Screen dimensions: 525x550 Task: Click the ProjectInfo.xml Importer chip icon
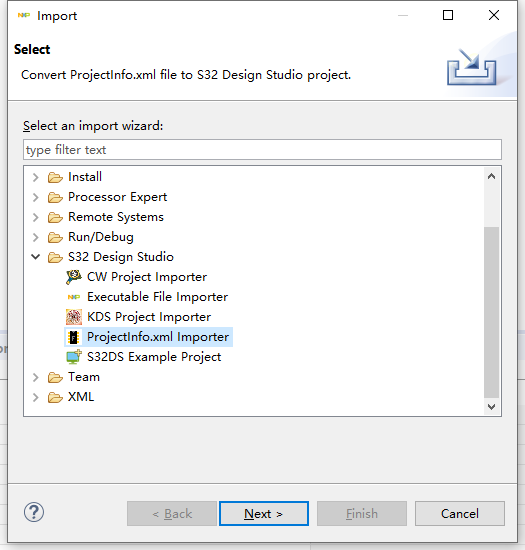click(x=74, y=337)
